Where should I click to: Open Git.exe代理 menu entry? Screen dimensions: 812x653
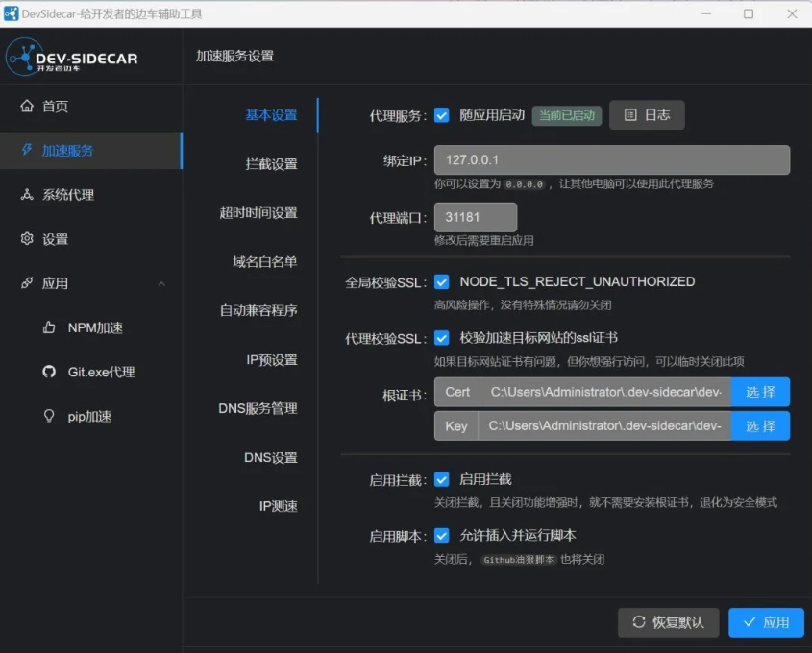(x=91, y=372)
